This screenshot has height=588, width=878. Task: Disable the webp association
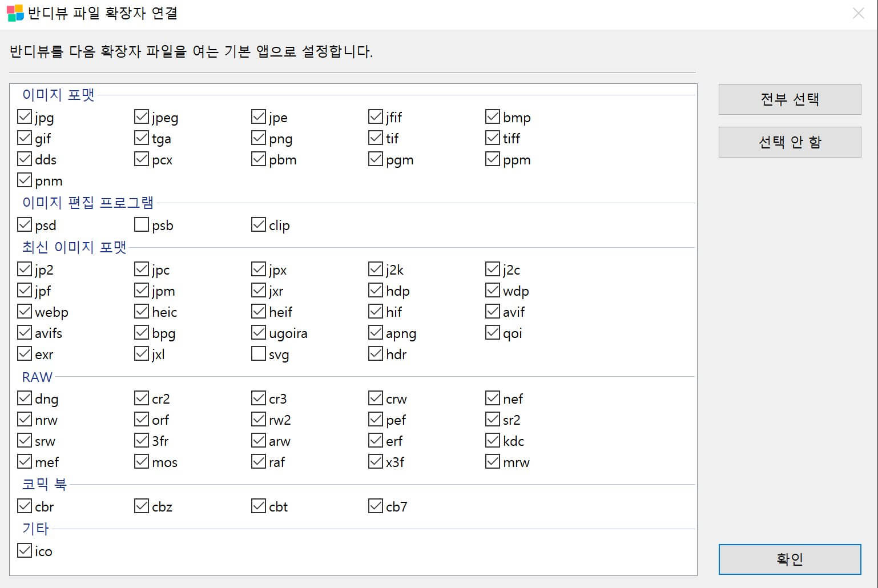(24, 311)
